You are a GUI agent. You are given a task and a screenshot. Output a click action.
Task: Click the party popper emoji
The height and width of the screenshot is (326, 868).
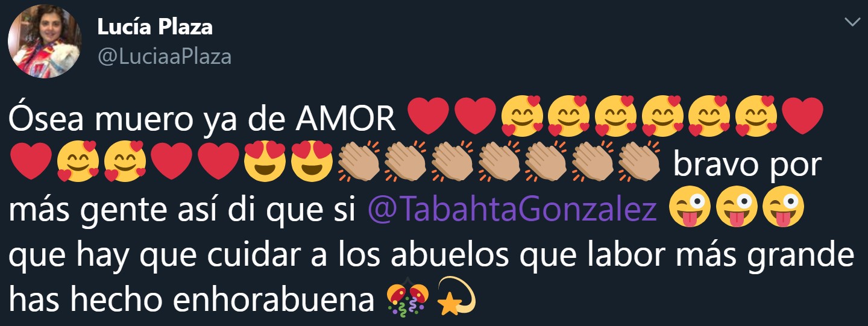point(407,298)
